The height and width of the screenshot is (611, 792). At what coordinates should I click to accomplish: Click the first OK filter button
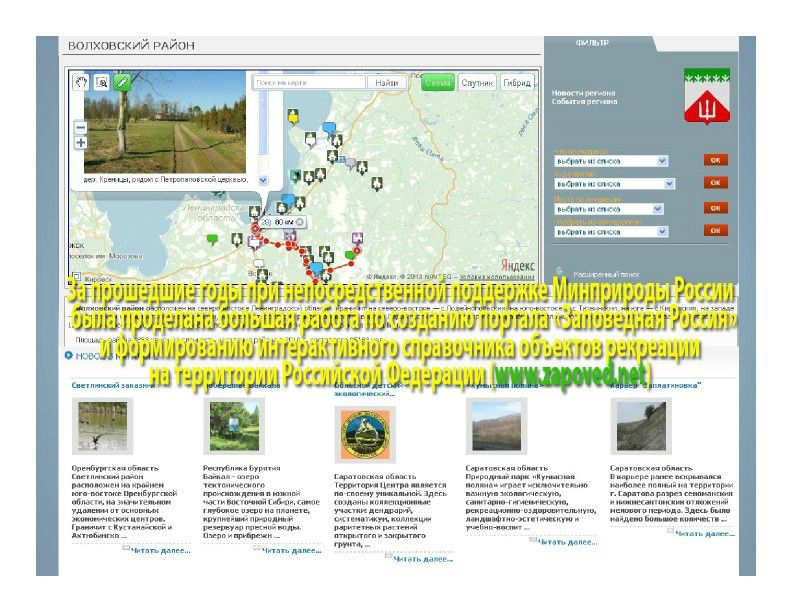pos(715,160)
